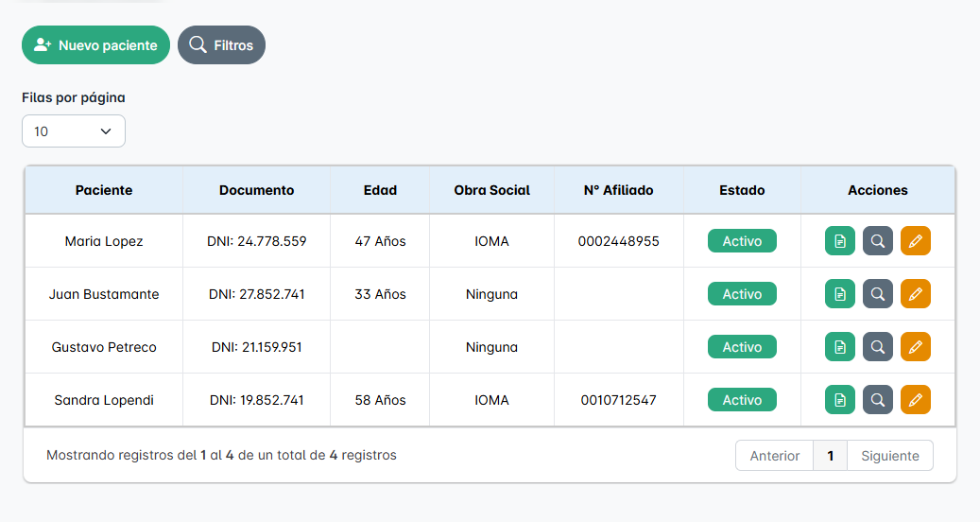Sort by the Edad column header

pyautogui.click(x=380, y=190)
